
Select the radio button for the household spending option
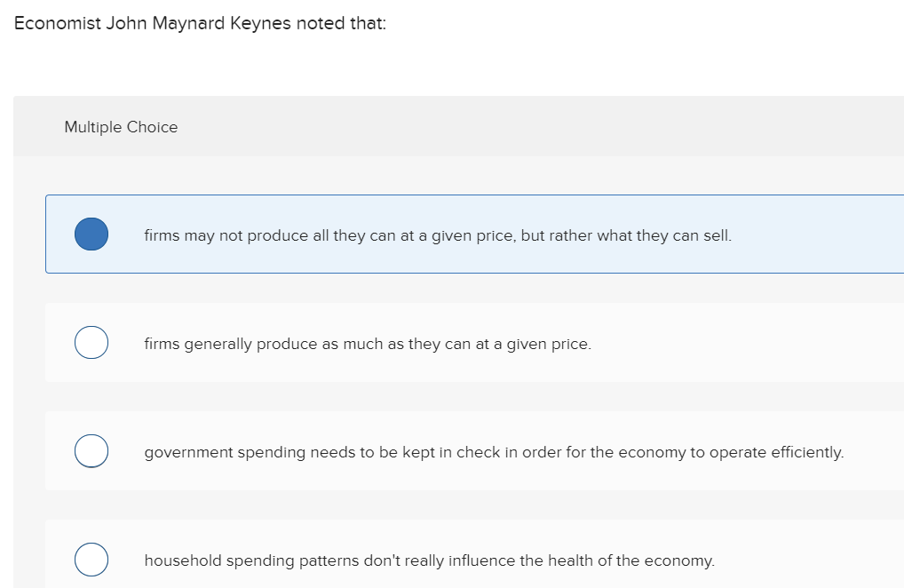(91, 559)
